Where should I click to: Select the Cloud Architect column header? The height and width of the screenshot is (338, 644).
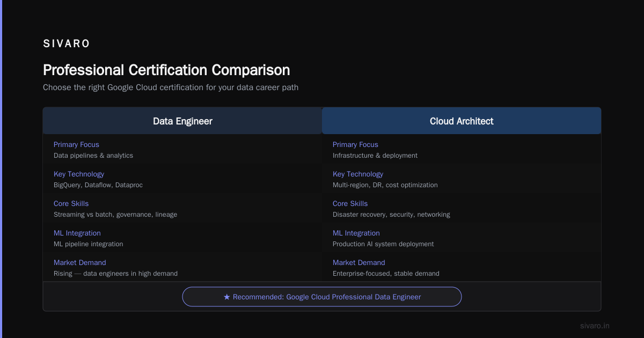point(462,121)
